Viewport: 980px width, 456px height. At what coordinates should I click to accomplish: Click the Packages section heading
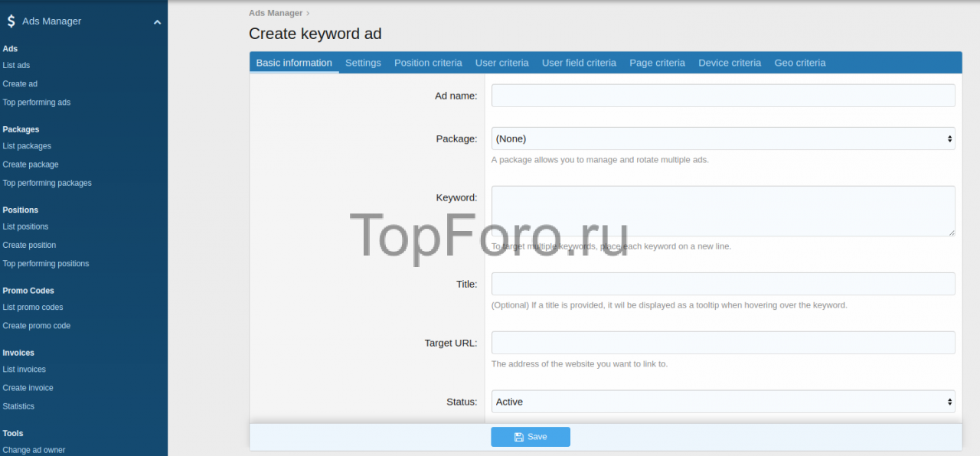coord(21,129)
